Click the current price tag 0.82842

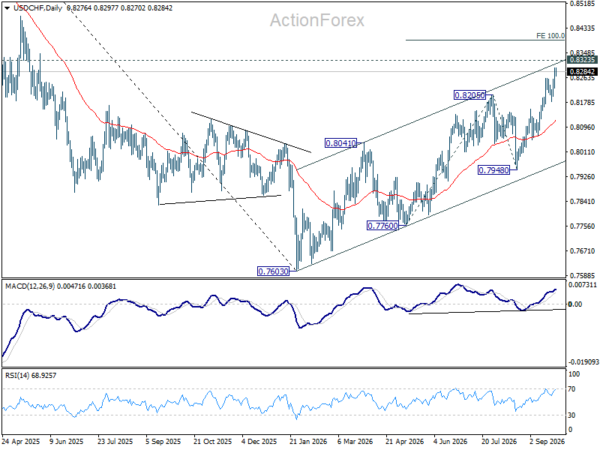click(582, 72)
